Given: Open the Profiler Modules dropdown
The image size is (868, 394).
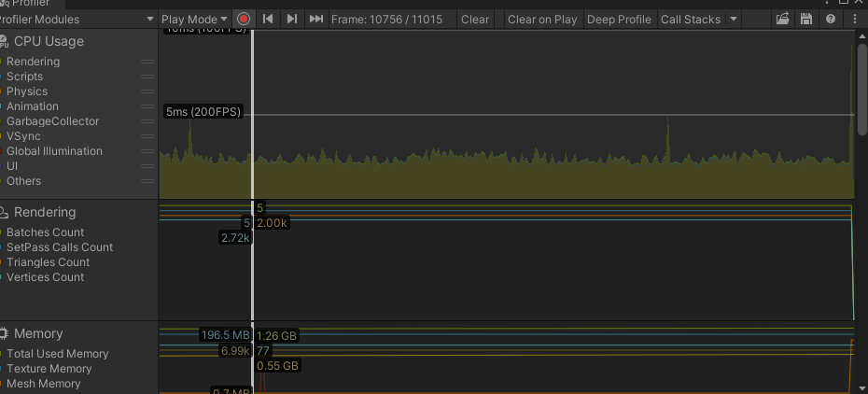Looking at the screenshot, I should coord(77,19).
